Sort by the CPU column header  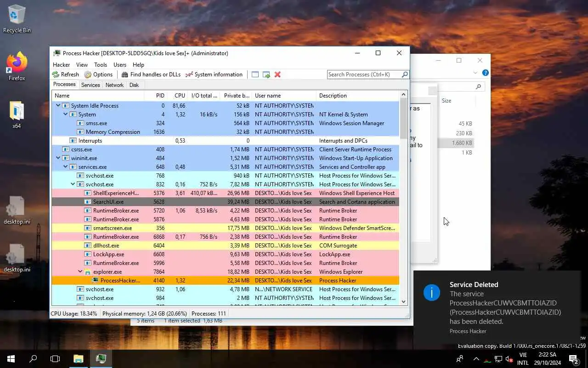click(177, 96)
